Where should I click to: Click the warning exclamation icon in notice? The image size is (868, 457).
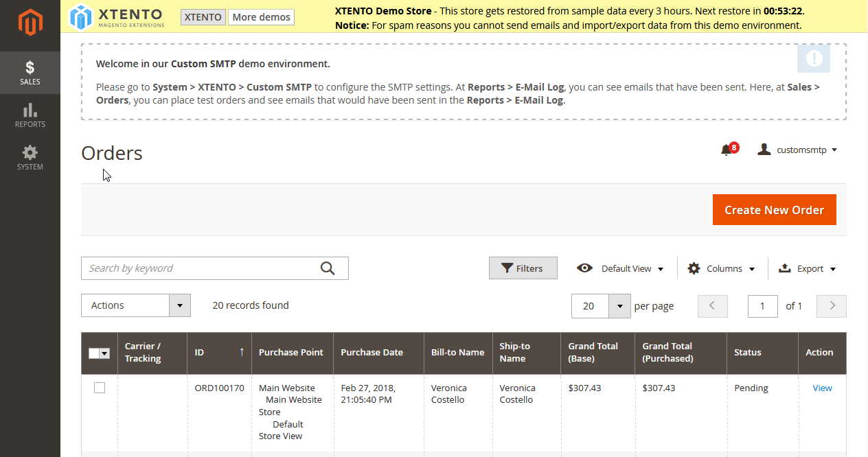(814, 59)
